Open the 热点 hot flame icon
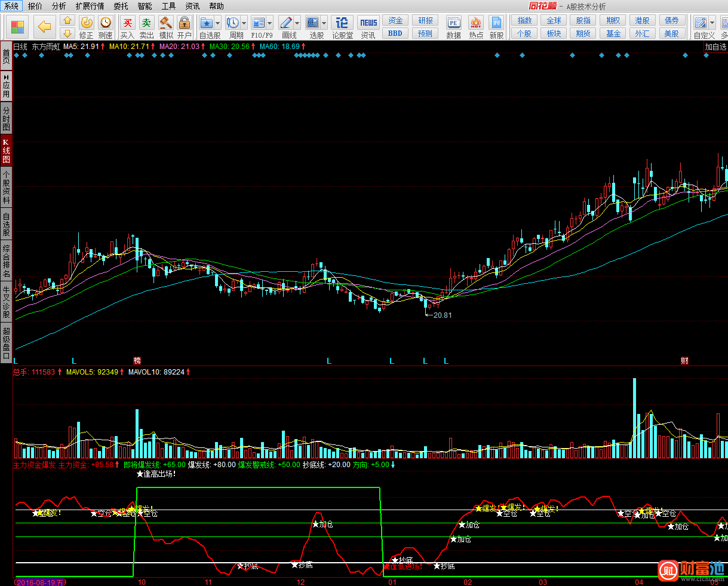728x586 pixels. 475,23
